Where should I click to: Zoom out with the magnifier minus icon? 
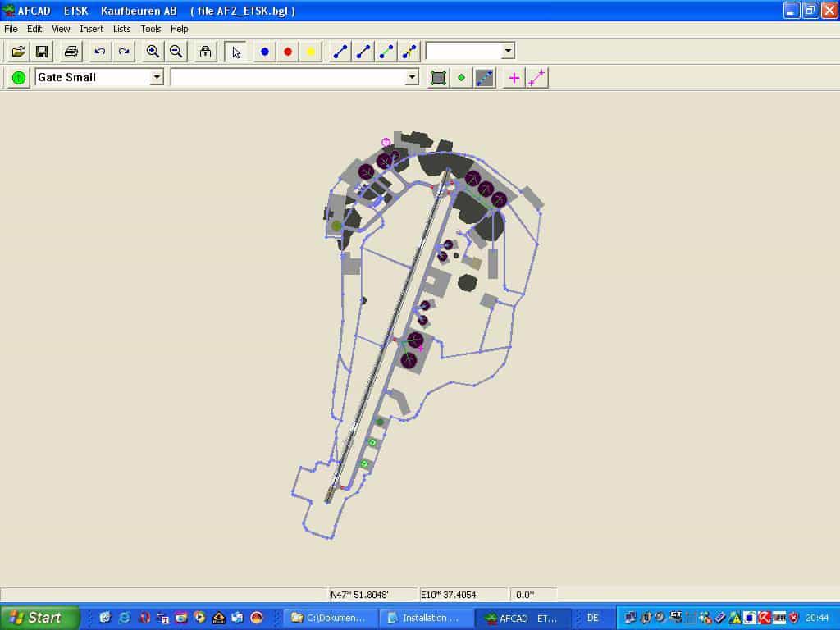pyautogui.click(x=176, y=52)
